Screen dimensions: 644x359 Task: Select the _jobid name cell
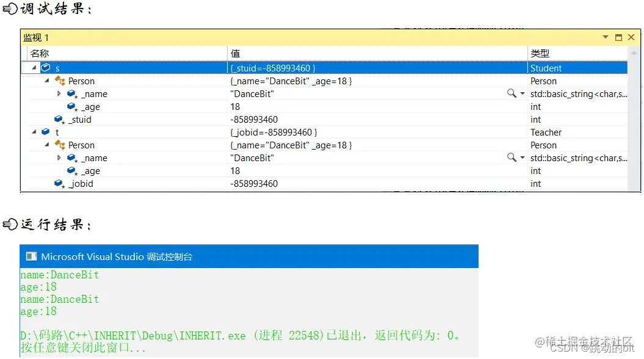(81, 184)
